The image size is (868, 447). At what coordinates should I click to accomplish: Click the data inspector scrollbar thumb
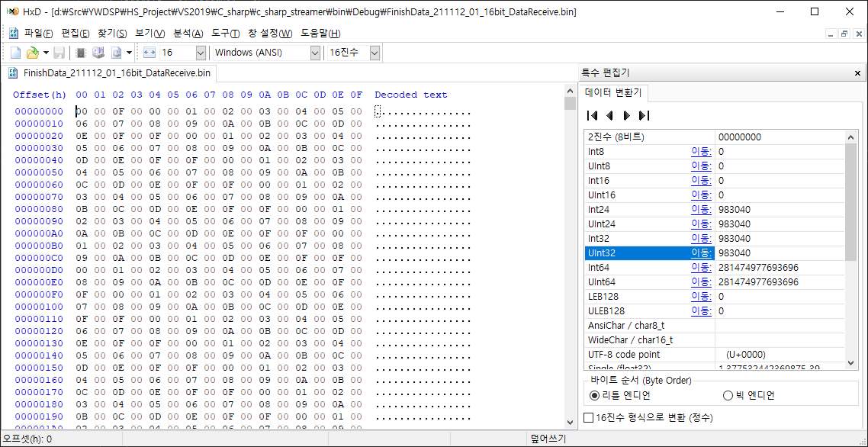(851, 201)
